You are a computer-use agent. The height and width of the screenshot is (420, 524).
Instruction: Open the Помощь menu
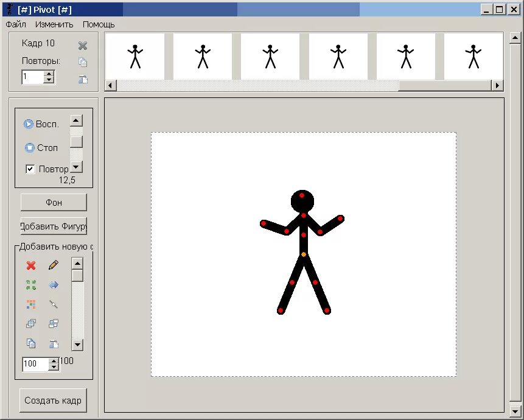[x=99, y=24]
